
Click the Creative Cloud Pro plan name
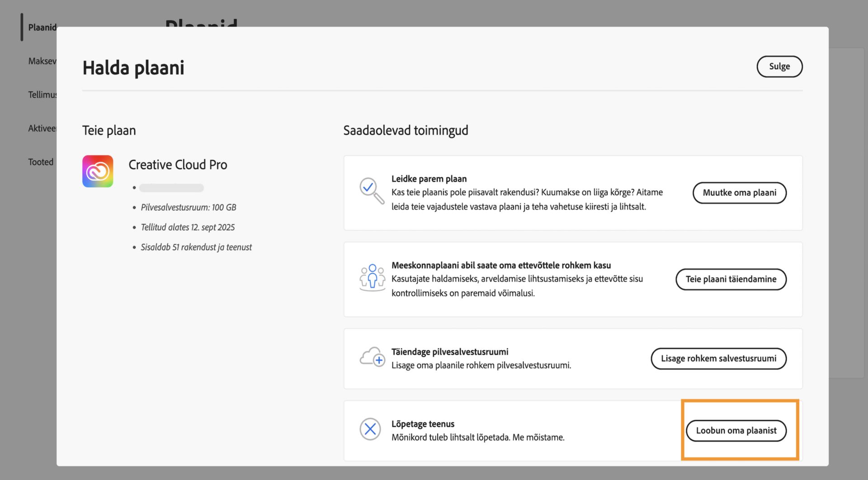pos(178,165)
